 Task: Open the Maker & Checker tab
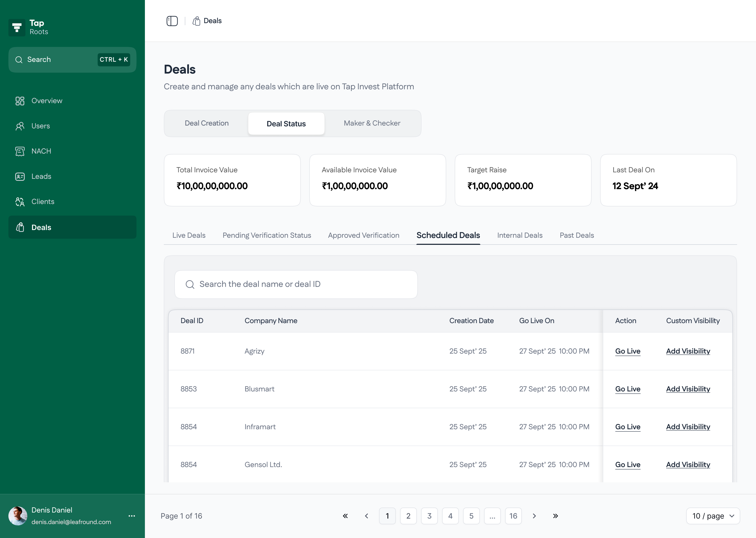coord(372,123)
